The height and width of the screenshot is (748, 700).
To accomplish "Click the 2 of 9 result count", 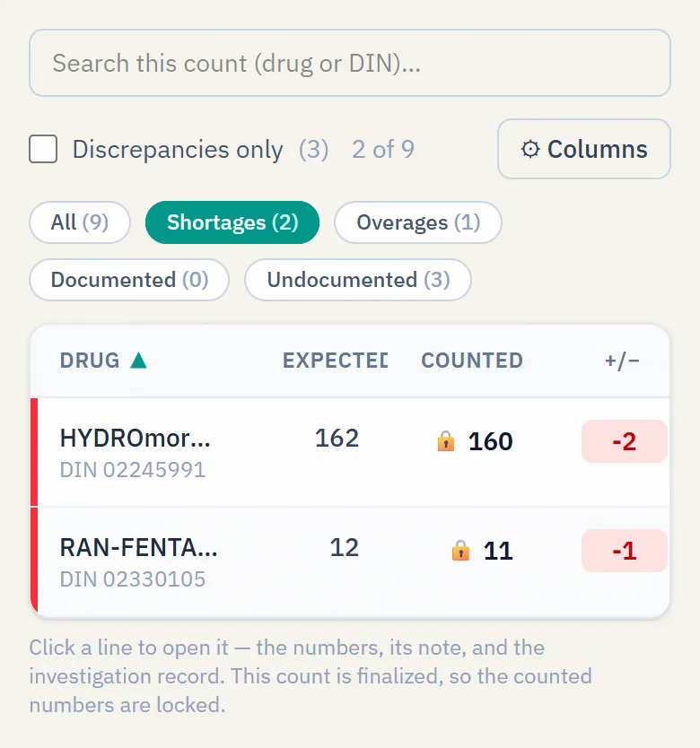I will pyautogui.click(x=383, y=149).
